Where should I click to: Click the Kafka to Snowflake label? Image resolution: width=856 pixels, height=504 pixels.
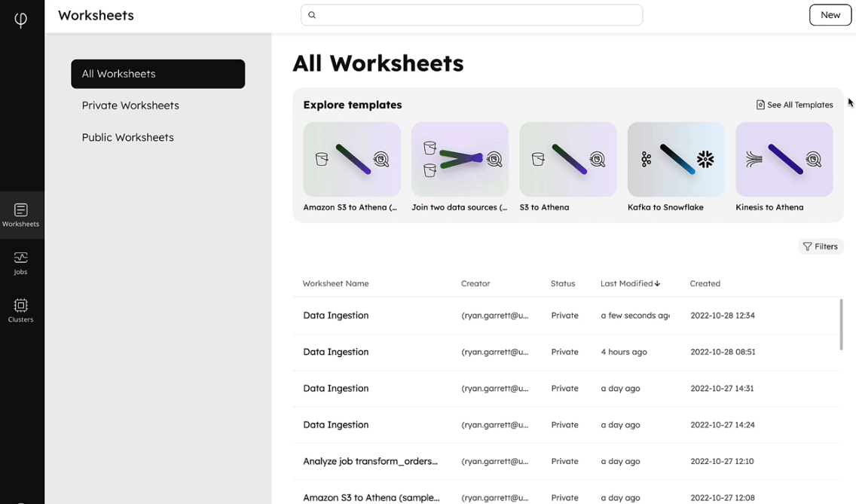click(665, 207)
